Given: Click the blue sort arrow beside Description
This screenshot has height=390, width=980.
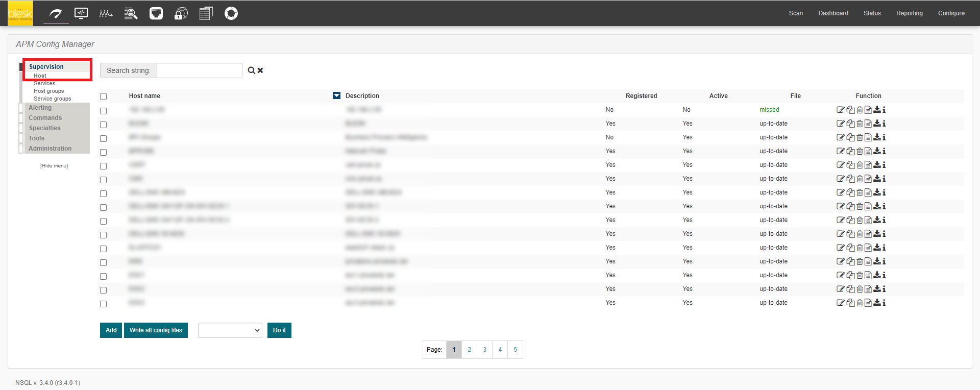Looking at the screenshot, I should coord(336,95).
